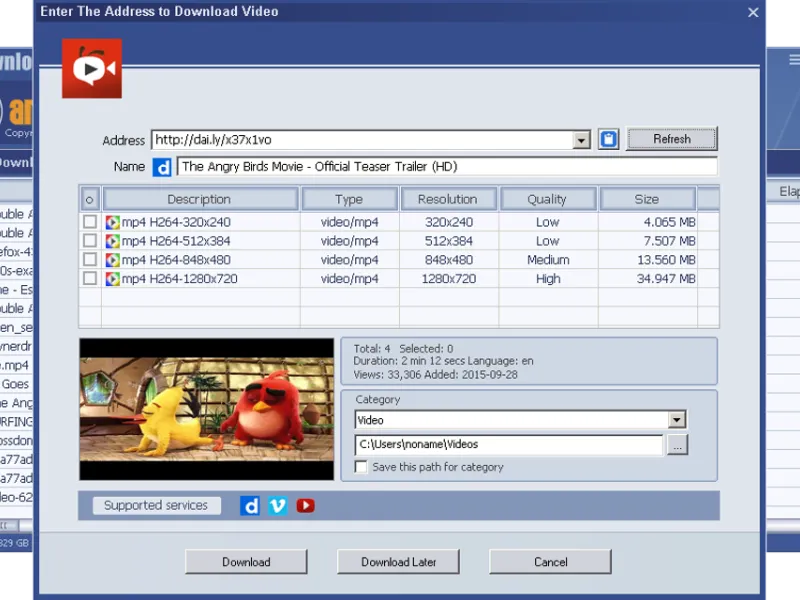Open the hamburger menu in the background window

click(794, 60)
